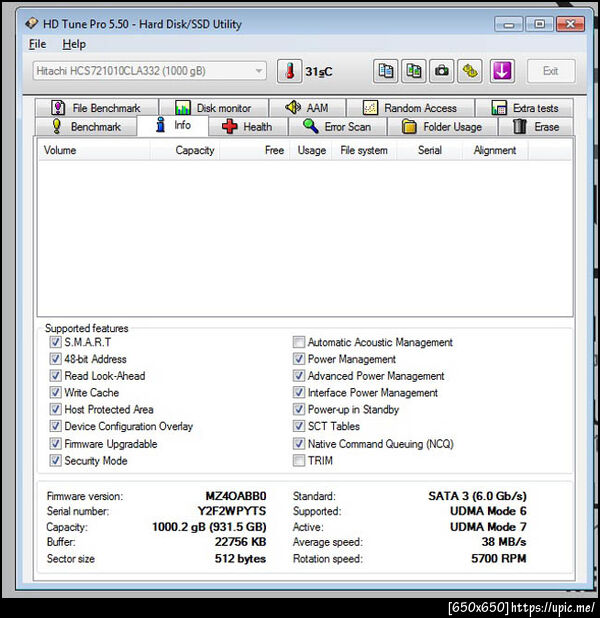Toggle the Device Configuration Overlay checkbox

[55, 426]
